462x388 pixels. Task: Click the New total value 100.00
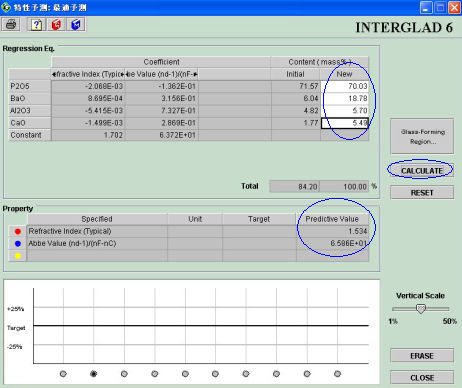(344, 187)
